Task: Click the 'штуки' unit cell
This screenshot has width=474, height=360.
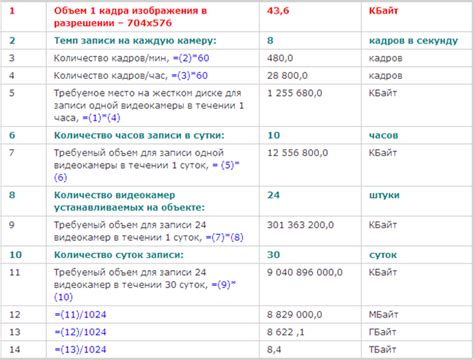Action: (384, 195)
